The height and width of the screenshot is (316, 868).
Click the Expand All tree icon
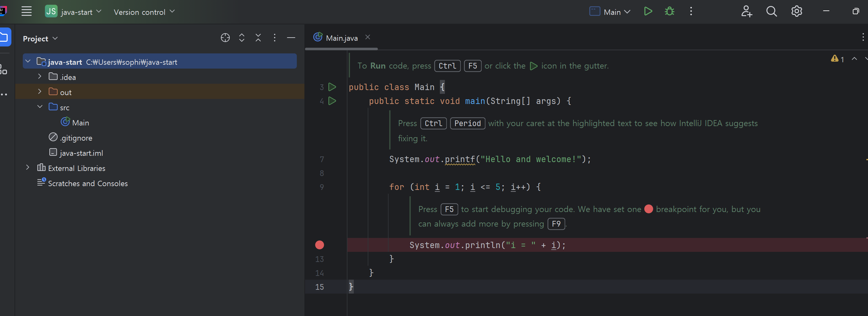(x=241, y=38)
